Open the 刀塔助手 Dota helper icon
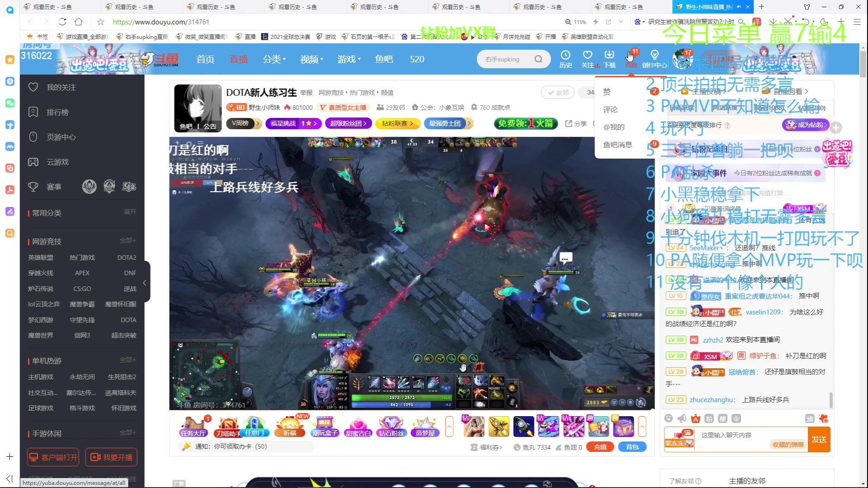The width and height of the screenshot is (868, 488). click(228, 427)
